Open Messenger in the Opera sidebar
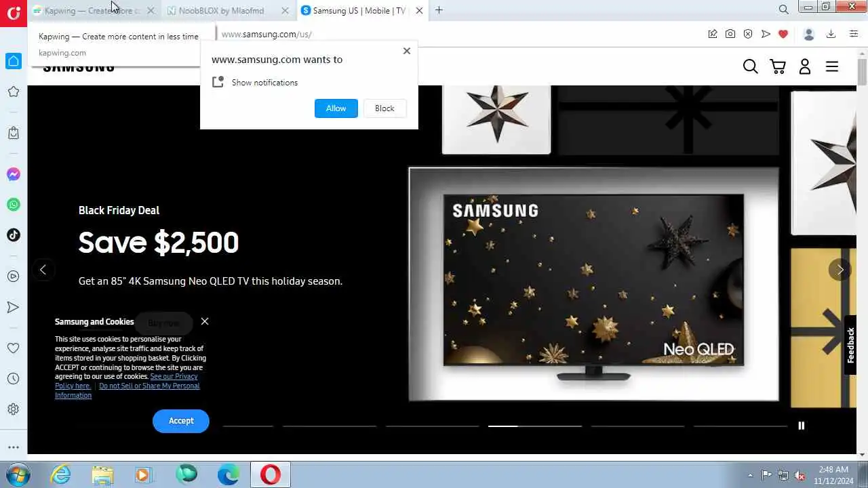Screen dimensions: 868x488 pos(13,174)
